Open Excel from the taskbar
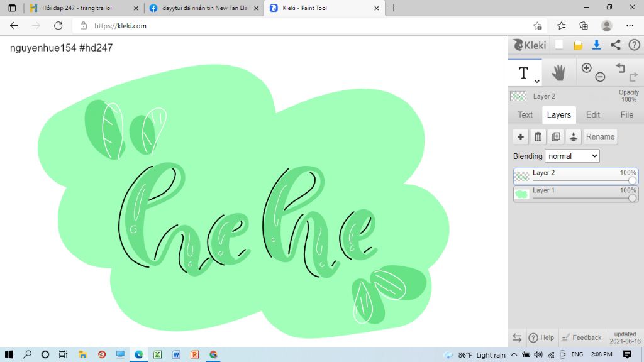 pos(157,354)
